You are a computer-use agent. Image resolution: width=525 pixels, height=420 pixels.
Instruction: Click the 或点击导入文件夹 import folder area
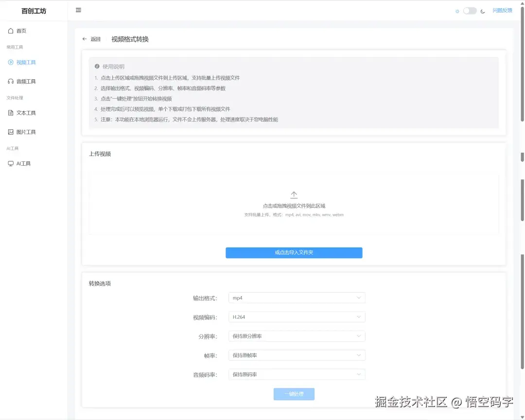tap(294, 253)
